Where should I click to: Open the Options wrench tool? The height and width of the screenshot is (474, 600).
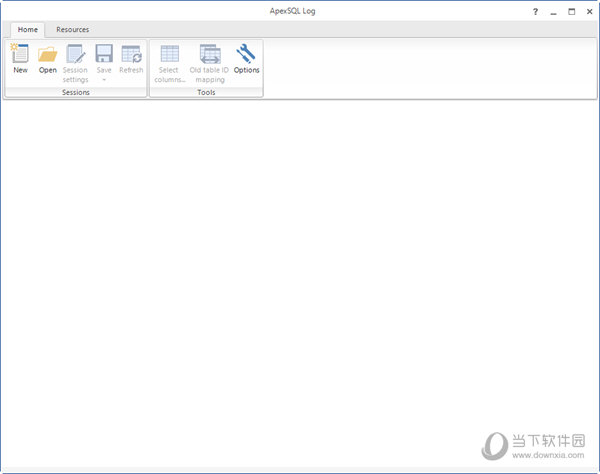pos(246,59)
